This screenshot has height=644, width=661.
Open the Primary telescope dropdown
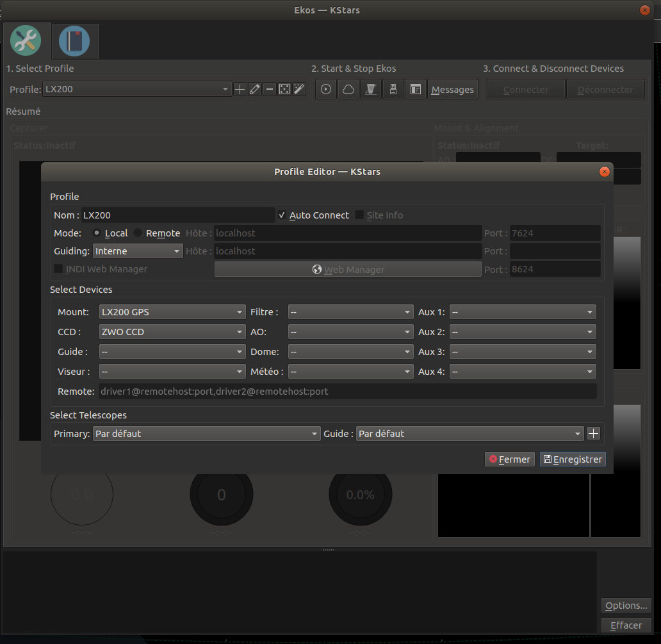206,433
